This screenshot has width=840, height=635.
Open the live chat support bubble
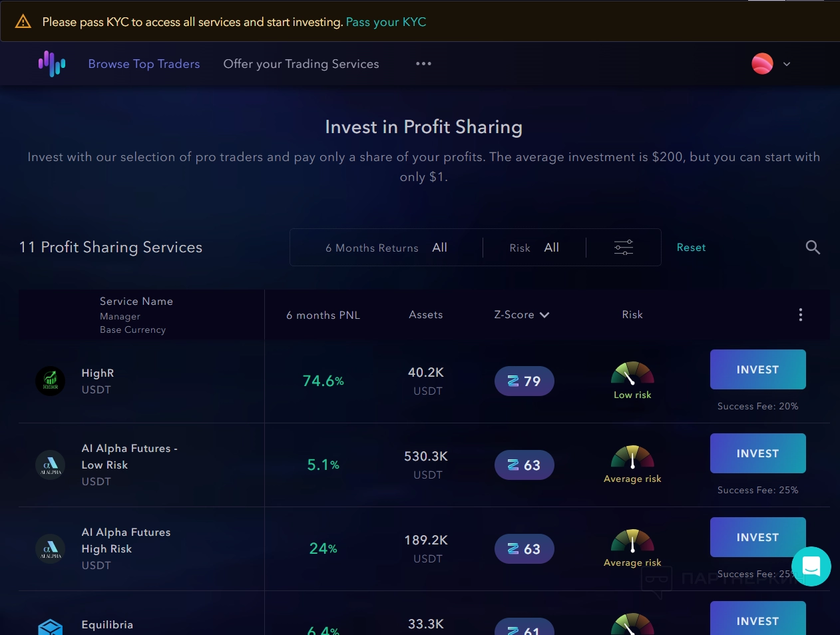click(811, 566)
